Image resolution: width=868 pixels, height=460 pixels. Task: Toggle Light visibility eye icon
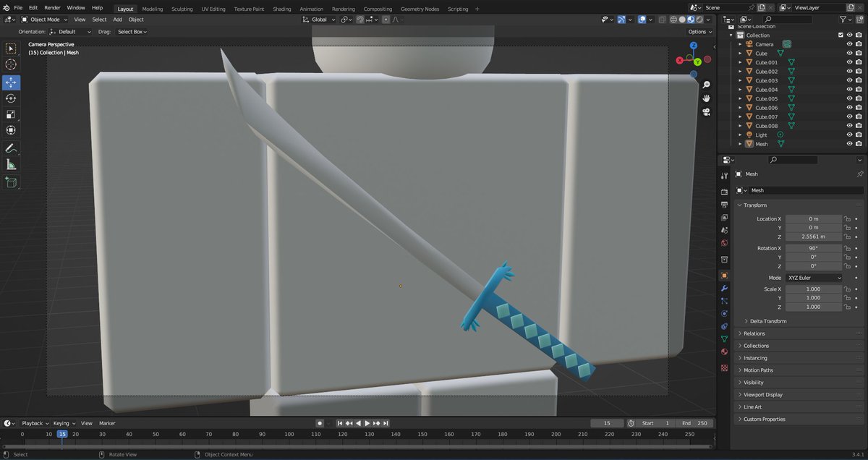click(850, 135)
